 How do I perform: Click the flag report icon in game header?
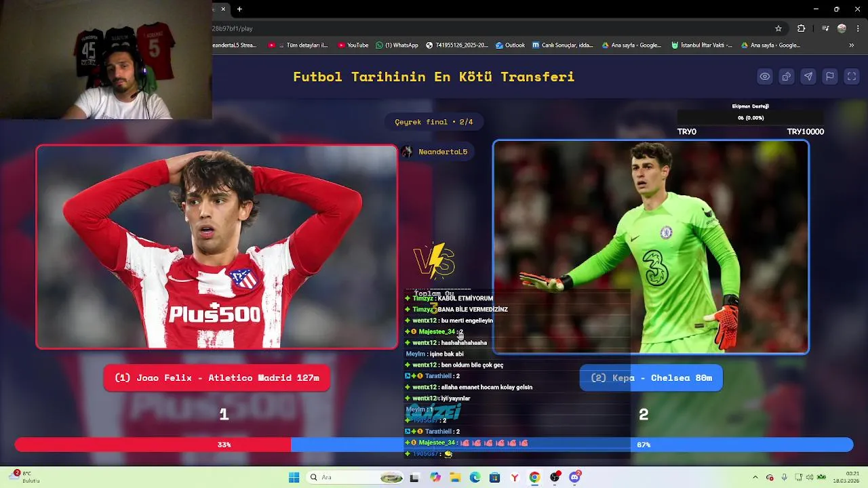tap(830, 77)
